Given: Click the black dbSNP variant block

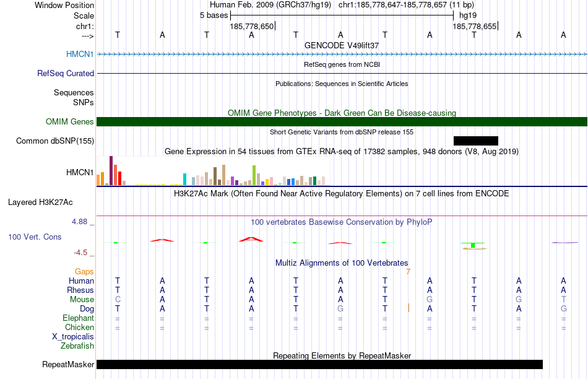Looking at the screenshot, I should (x=476, y=141).
